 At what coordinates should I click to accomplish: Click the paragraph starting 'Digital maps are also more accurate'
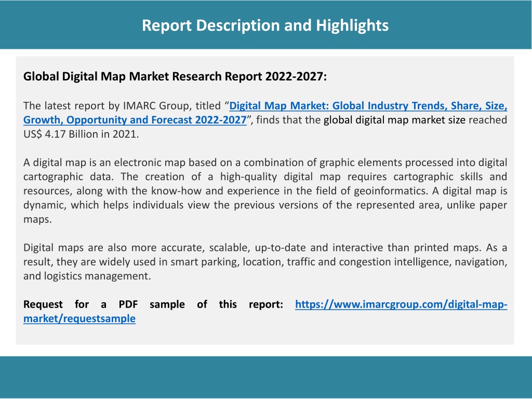(x=265, y=262)
